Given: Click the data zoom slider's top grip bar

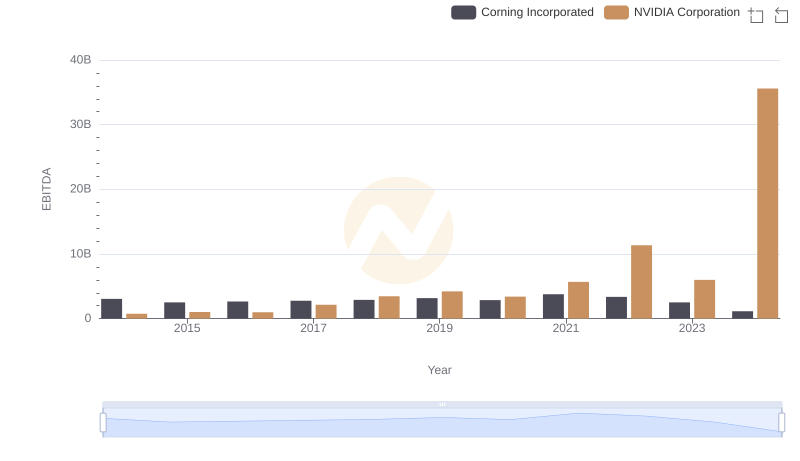Looking at the screenshot, I should 442,404.
